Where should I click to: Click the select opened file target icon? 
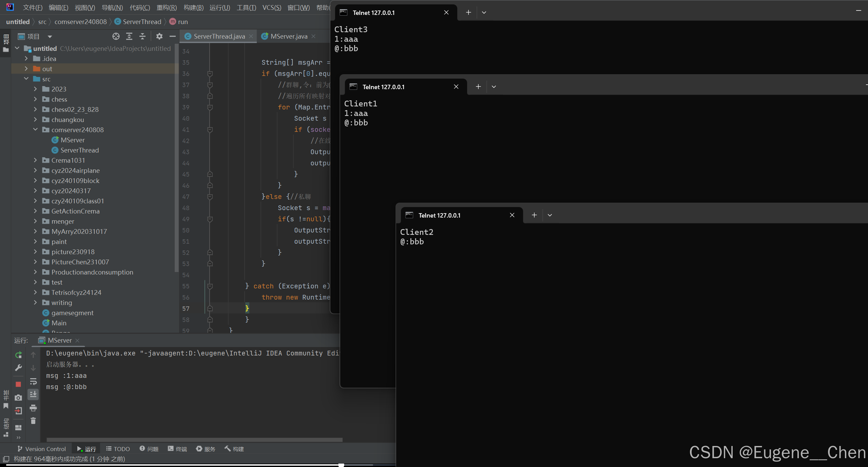(x=116, y=36)
